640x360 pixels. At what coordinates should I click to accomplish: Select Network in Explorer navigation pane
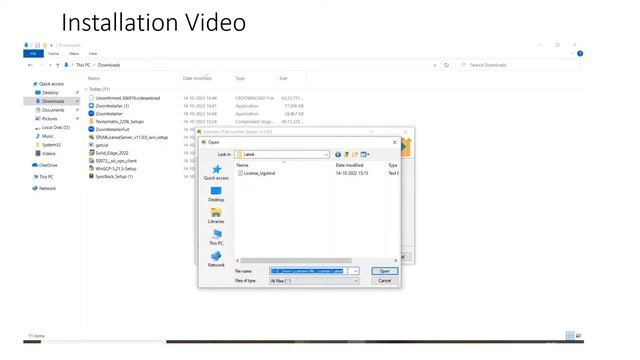pyautogui.click(x=47, y=189)
